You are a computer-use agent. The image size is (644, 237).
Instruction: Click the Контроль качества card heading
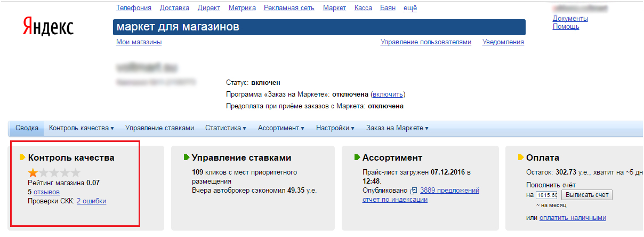71,157
